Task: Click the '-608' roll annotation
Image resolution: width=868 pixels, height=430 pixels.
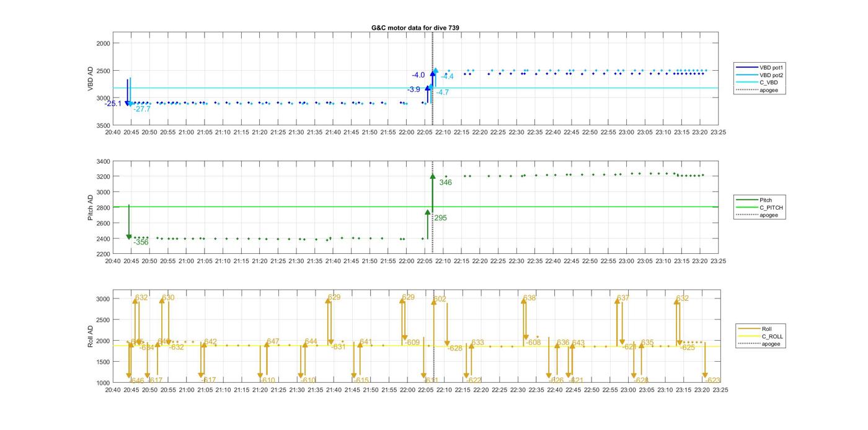Action: (x=533, y=343)
